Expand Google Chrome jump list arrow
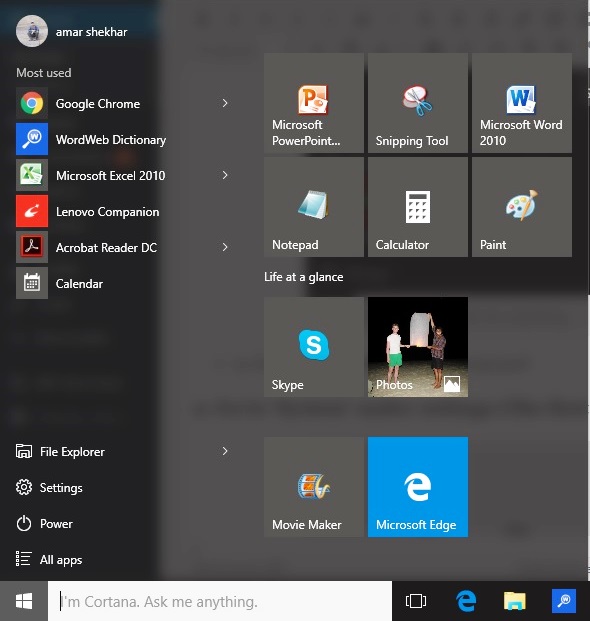This screenshot has width=590, height=621. (x=225, y=103)
